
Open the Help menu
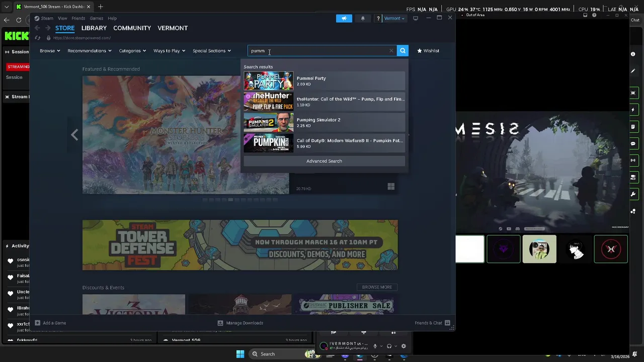click(x=112, y=18)
